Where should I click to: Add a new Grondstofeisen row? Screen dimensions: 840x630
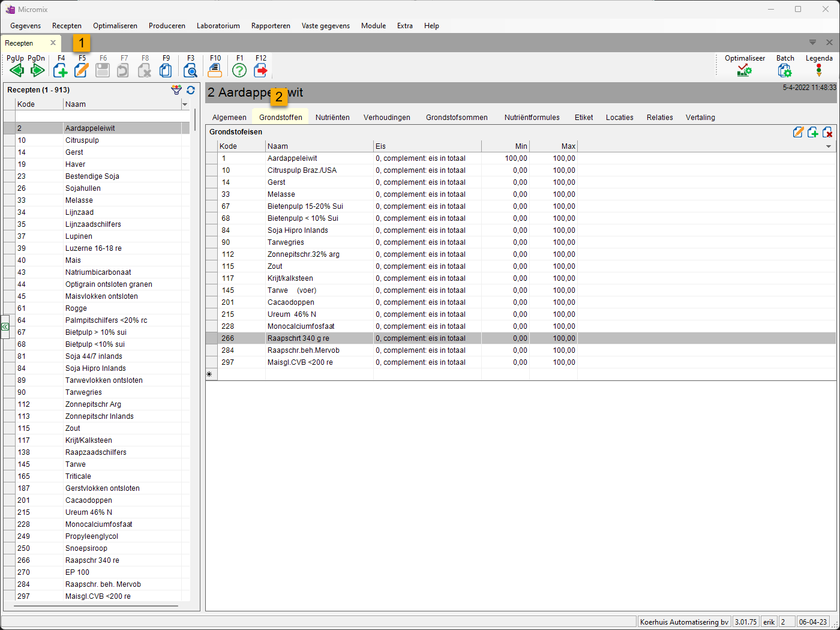click(x=813, y=132)
